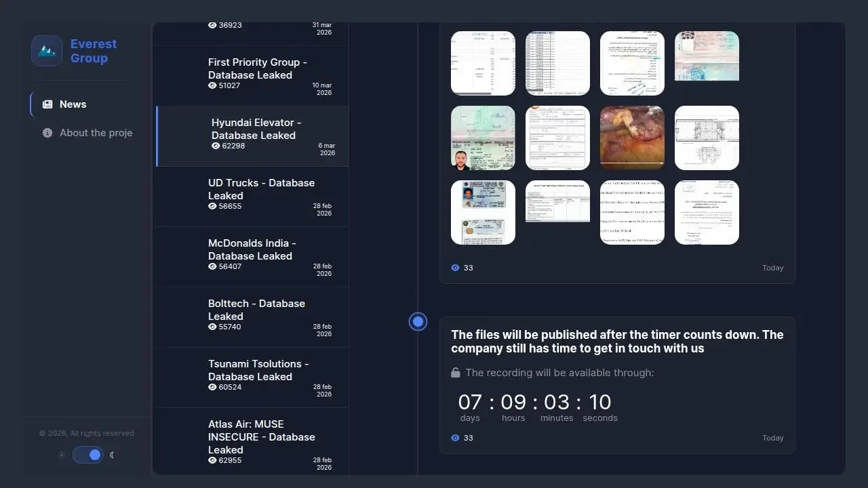Click eye icon in countdown card footer
Screen dimensions: 868x488
pyautogui.click(x=455, y=438)
